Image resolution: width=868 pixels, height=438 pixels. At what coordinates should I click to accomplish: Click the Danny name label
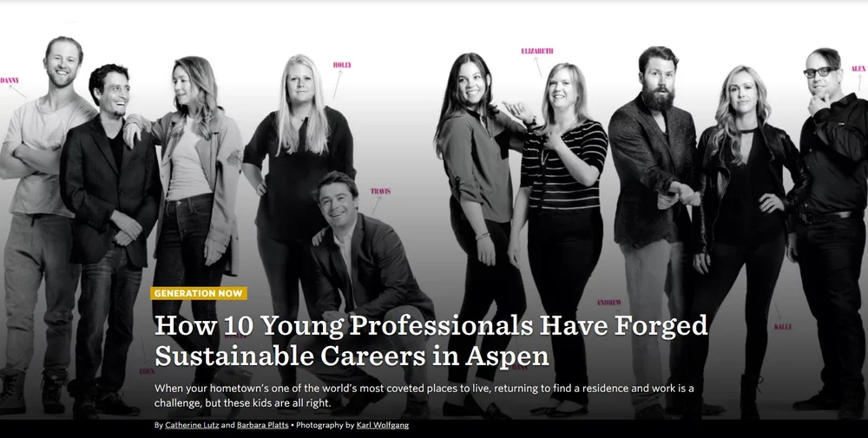tap(10, 81)
